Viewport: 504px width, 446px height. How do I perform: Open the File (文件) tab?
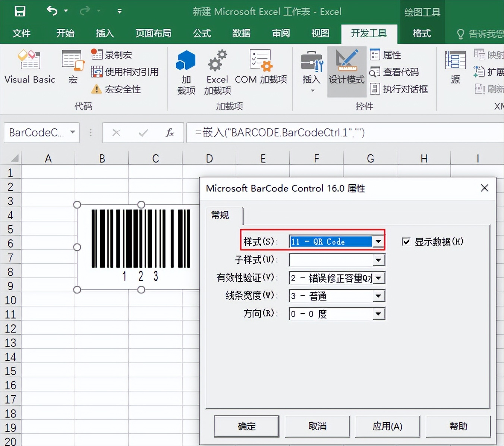(x=21, y=34)
